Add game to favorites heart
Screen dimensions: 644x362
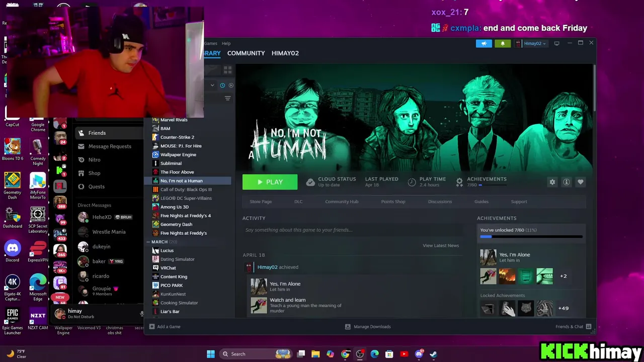[x=581, y=182]
